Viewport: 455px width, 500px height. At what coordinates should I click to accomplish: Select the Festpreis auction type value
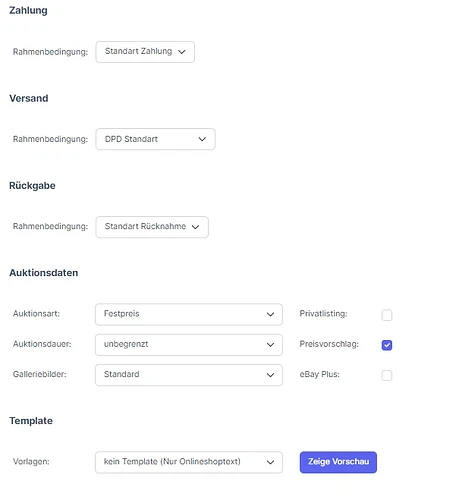tap(122, 314)
